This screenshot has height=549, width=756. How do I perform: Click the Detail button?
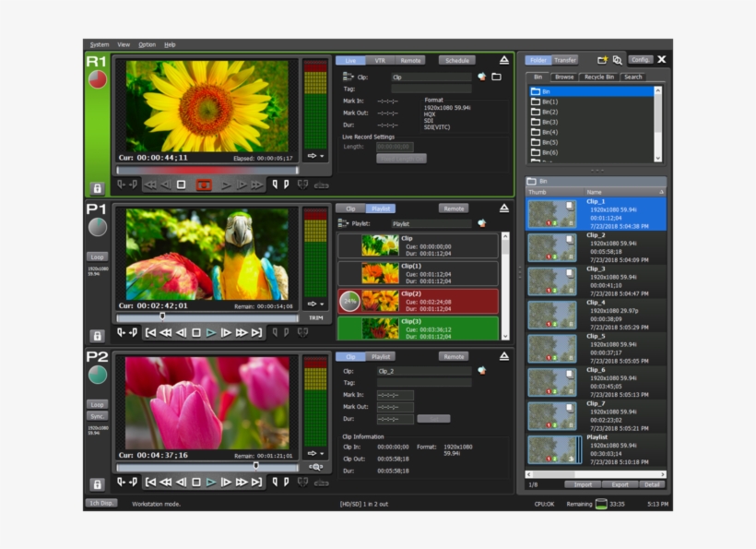click(652, 484)
